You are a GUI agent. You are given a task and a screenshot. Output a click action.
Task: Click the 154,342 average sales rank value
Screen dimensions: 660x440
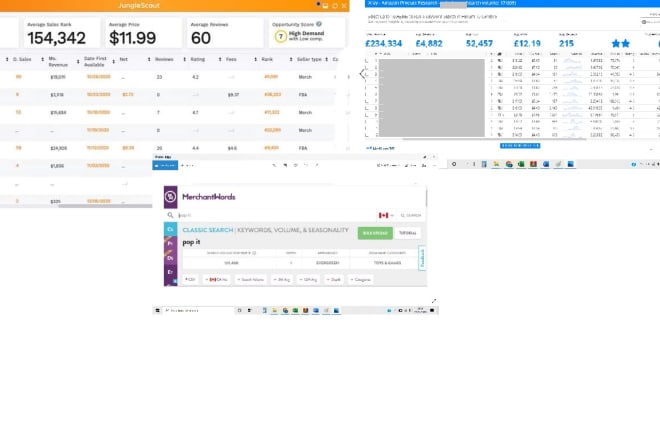pyautogui.click(x=56, y=38)
